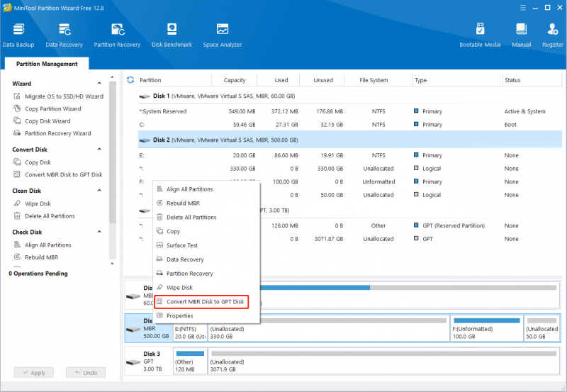Refresh the partition list
The image size is (567, 392).
(130, 80)
